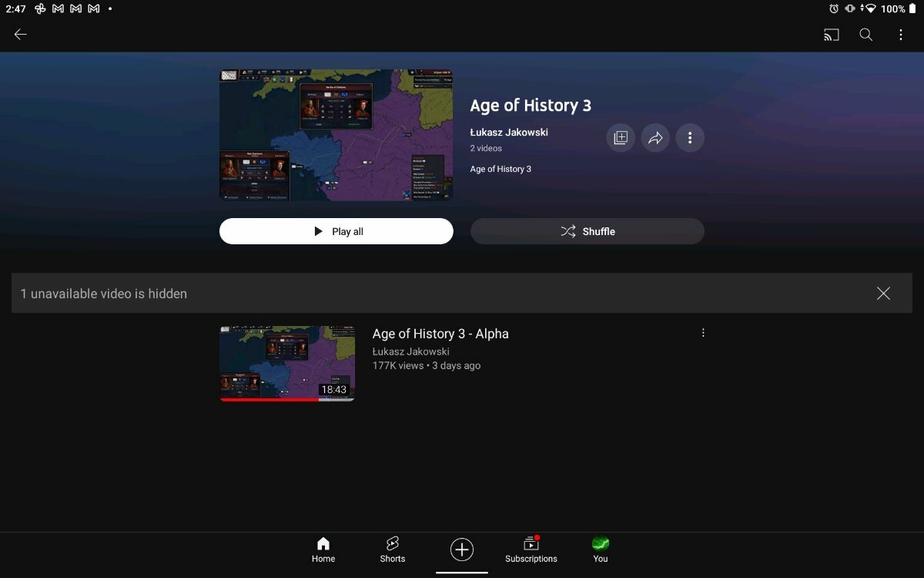
Task: Tap '177K views • 3 days ago' text
Action: click(x=427, y=365)
